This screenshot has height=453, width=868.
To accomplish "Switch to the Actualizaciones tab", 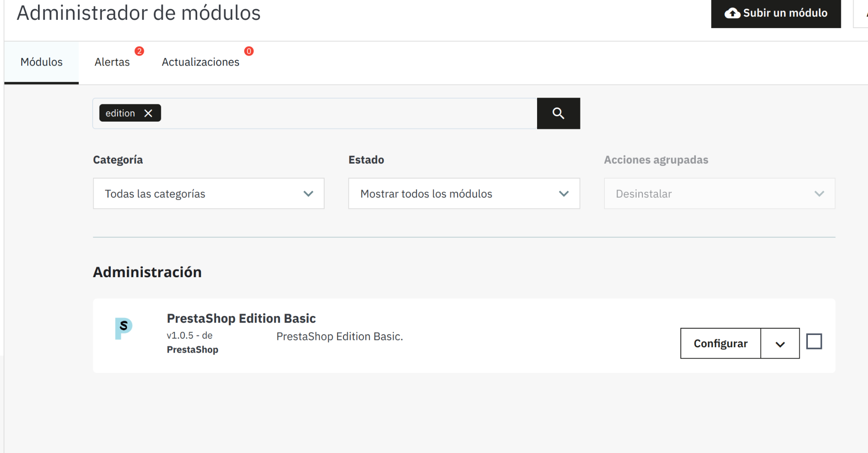I will click(200, 62).
